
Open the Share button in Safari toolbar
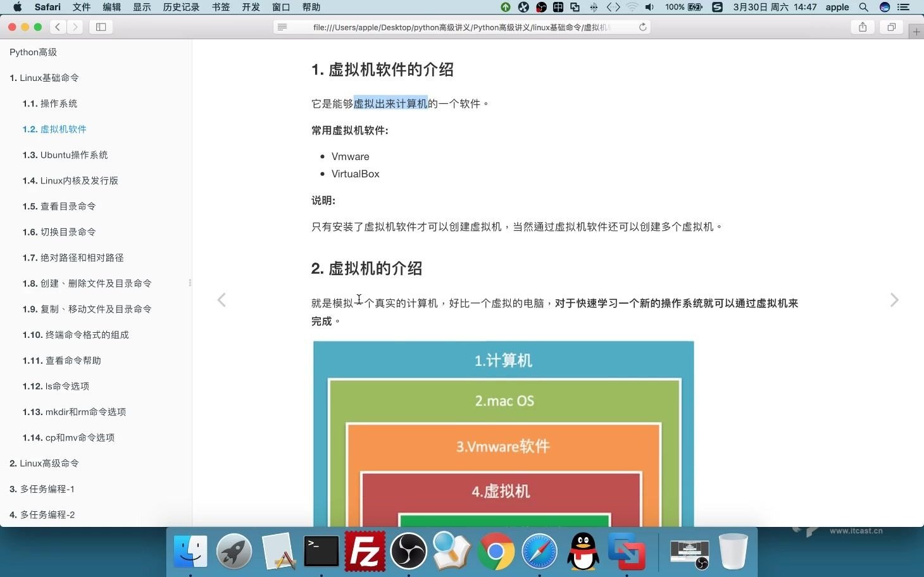(863, 27)
